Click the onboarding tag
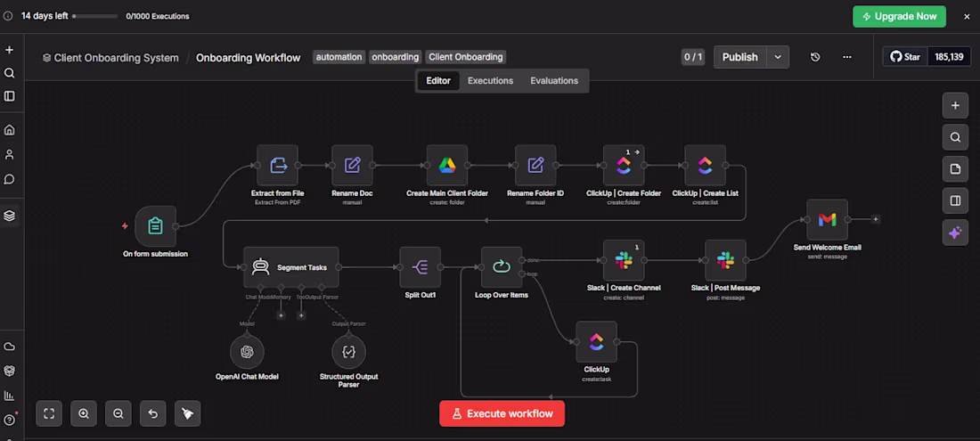980x441 pixels. coord(395,57)
